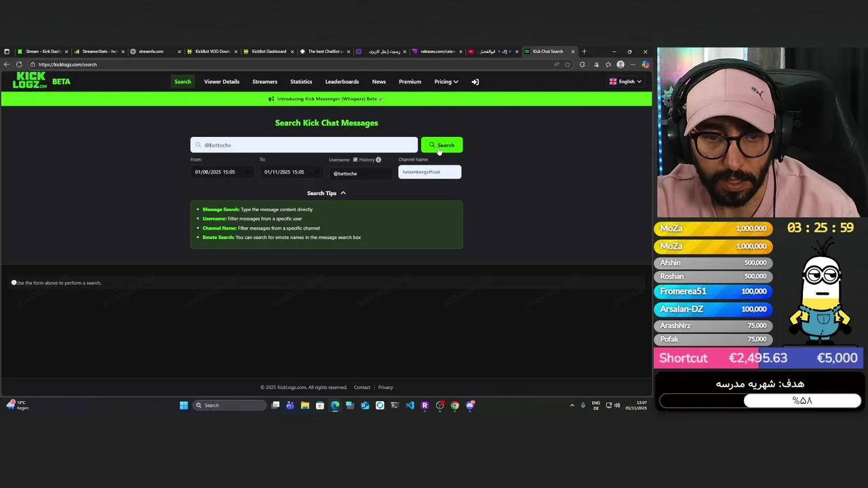Open the Privacy footer link
868x488 pixels.
[386, 388]
